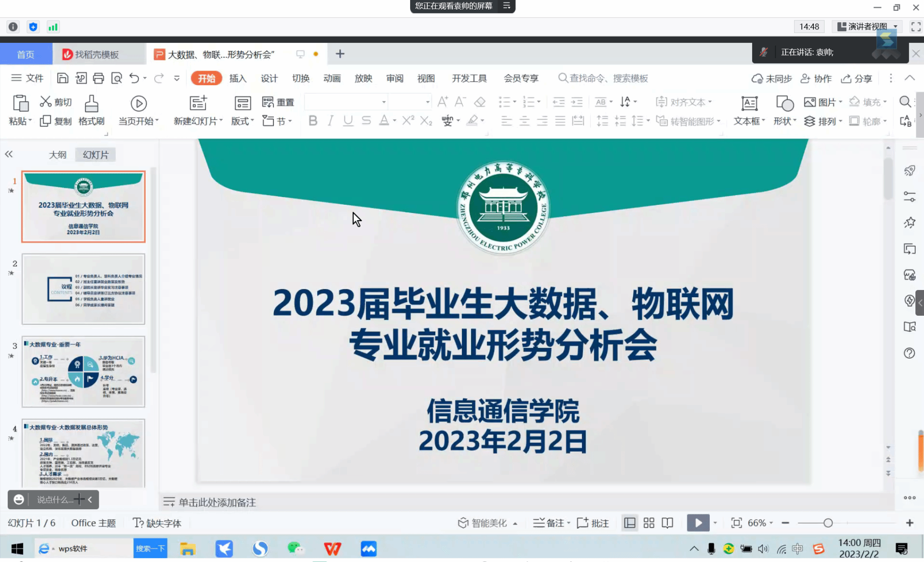
Task: Clear formatting with eraser icon
Action: (x=480, y=102)
